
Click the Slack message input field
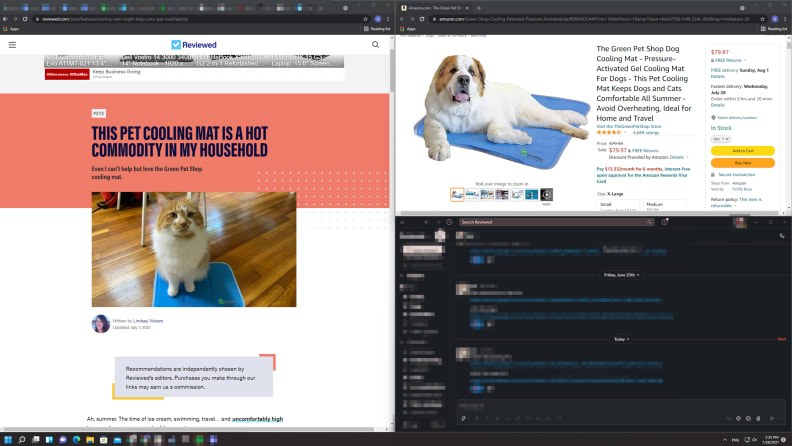coord(621,406)
